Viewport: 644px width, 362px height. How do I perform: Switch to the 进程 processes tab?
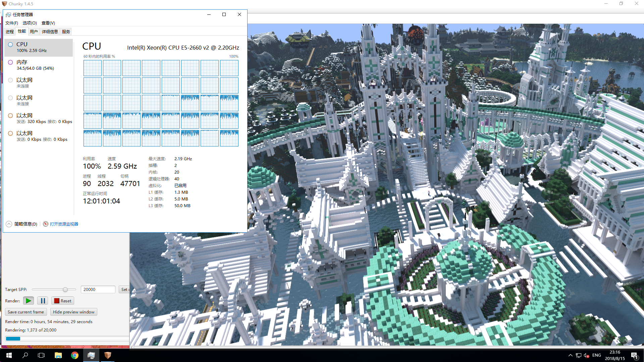tap(10, 32)
